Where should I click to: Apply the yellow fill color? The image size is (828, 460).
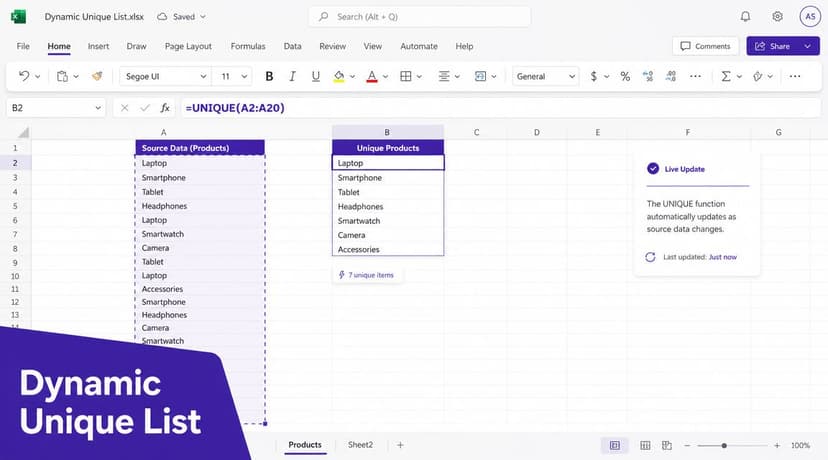pyautogui.click(x=339, y=76)
